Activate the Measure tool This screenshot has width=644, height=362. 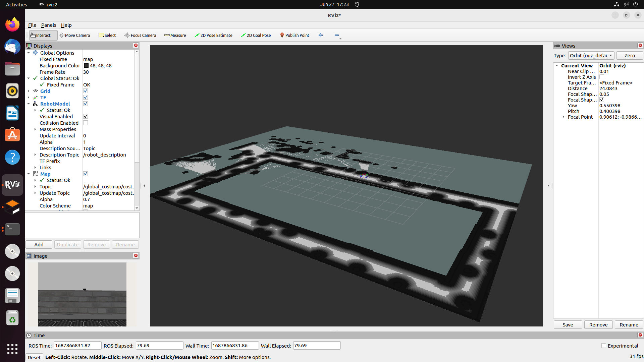tap(175, 35)
